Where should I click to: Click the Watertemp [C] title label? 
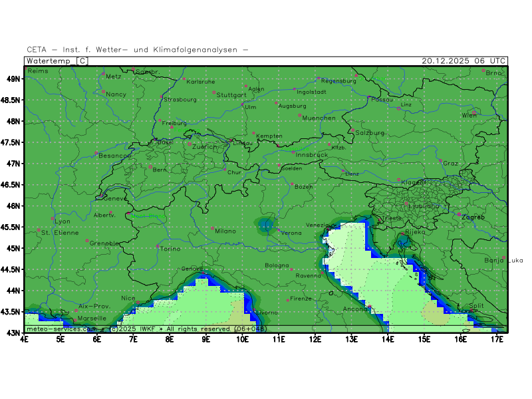click(x=56, y=61)
